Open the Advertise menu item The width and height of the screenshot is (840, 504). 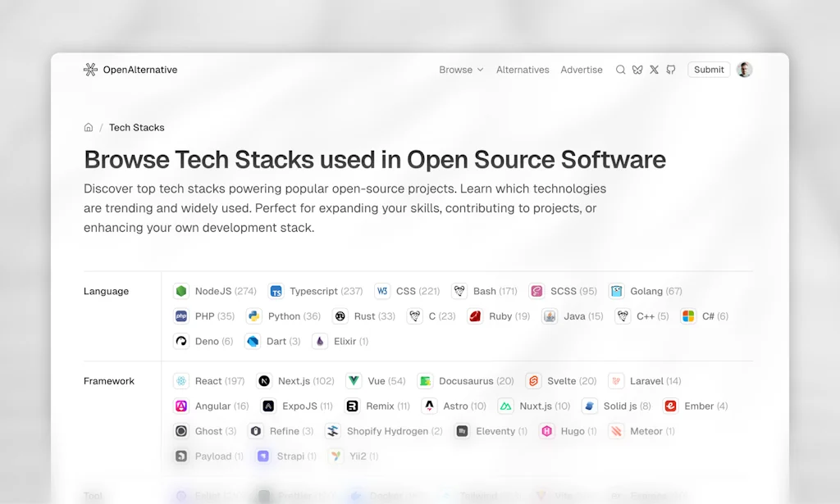(582, 70)
